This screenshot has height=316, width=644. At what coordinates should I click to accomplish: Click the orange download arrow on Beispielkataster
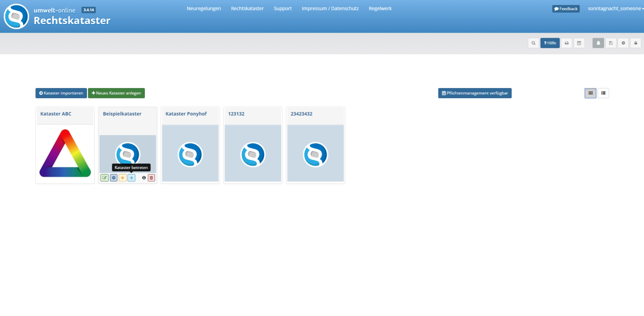(122, 178)
